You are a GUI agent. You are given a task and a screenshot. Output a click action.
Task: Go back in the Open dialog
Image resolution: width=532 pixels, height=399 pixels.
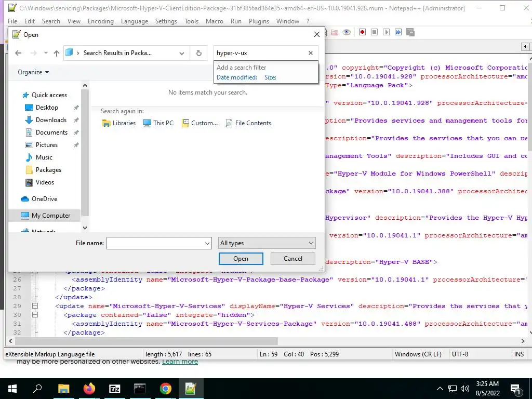point(18,53)
